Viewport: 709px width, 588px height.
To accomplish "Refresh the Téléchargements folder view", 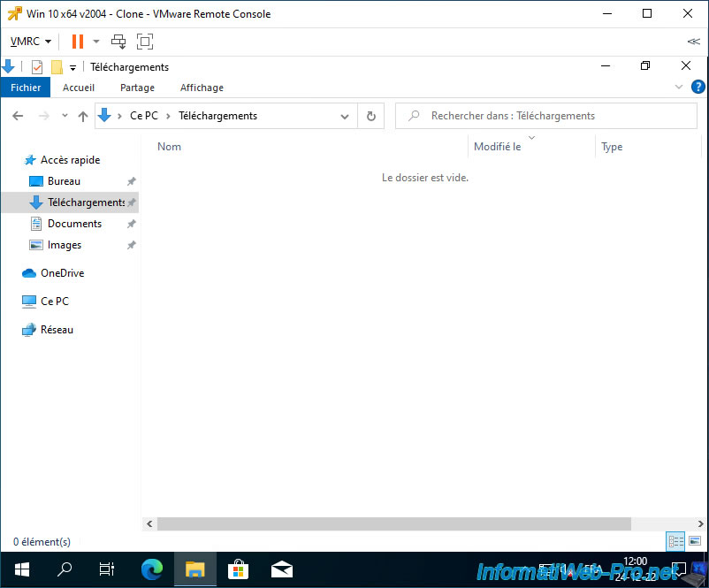I will coord(371,116).
